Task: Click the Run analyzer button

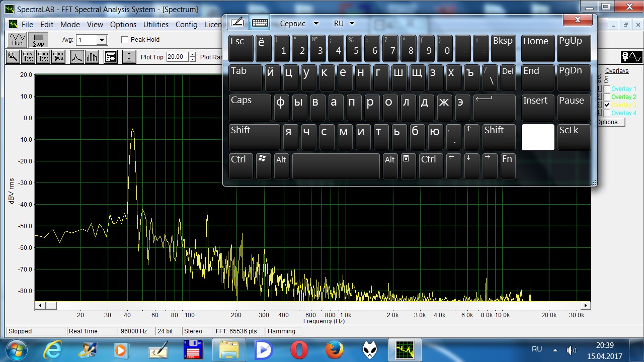Action: pos(17,40)
